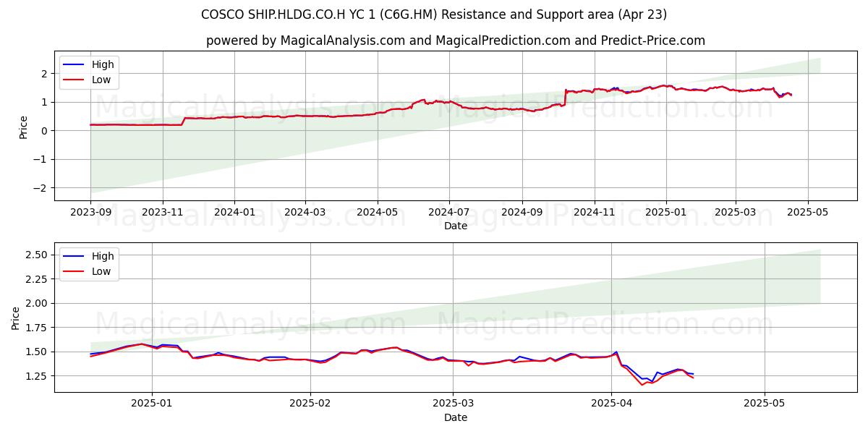Click the '2024-07' x-axis label

coord(449,213)
